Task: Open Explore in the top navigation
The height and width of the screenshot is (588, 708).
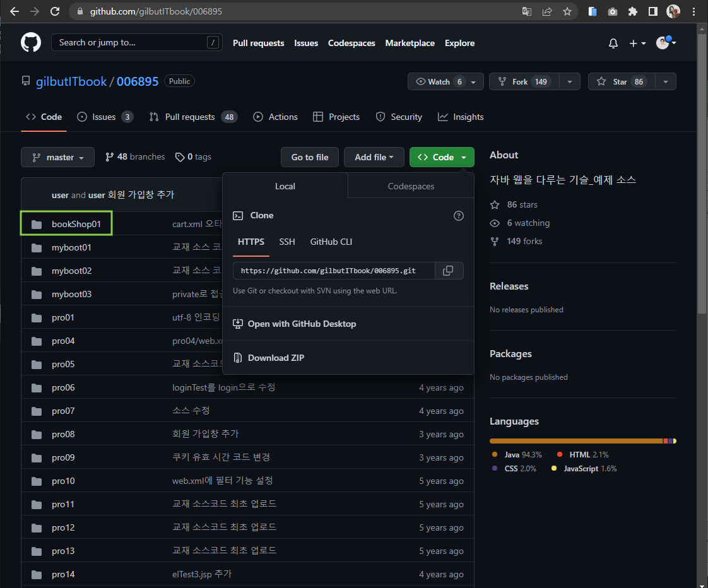Action: tap(459, 44)
